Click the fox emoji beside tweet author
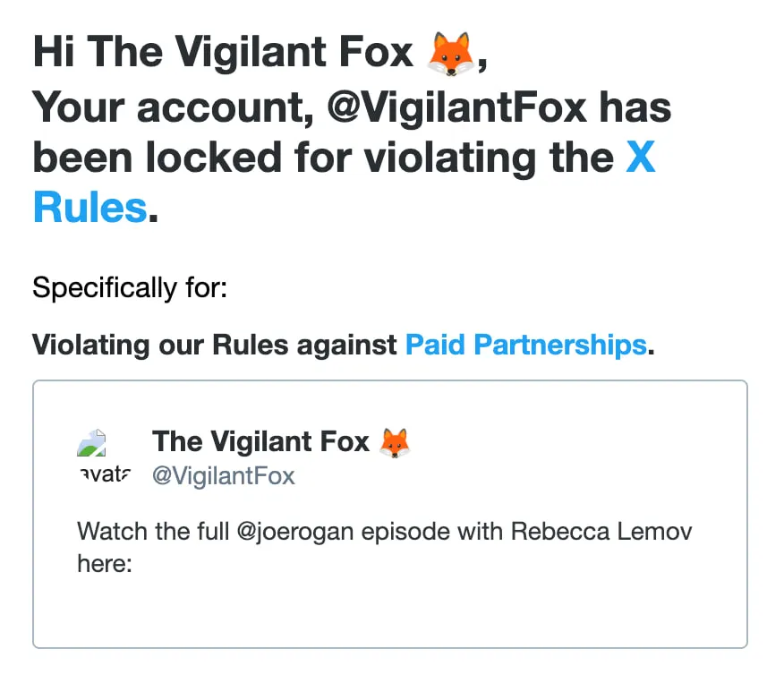The height and width of the screenshot is (700, 784). pos(395,442)
